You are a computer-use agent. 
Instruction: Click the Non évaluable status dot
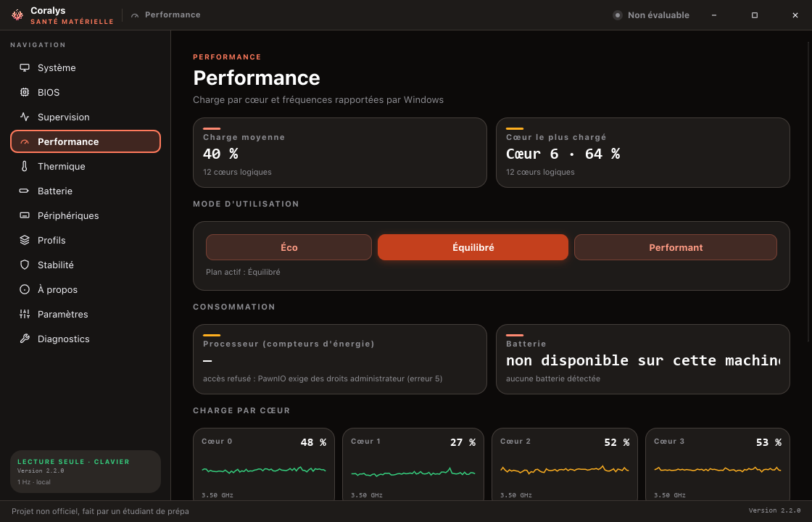click(x=617, y=15)
